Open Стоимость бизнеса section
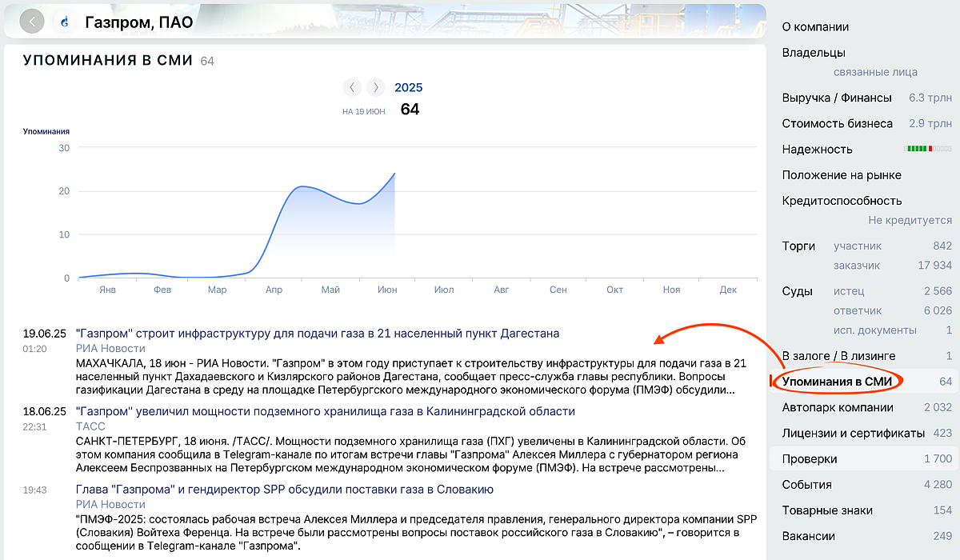The width and height of the screenshot is (960, 560). tap(837, 123)
